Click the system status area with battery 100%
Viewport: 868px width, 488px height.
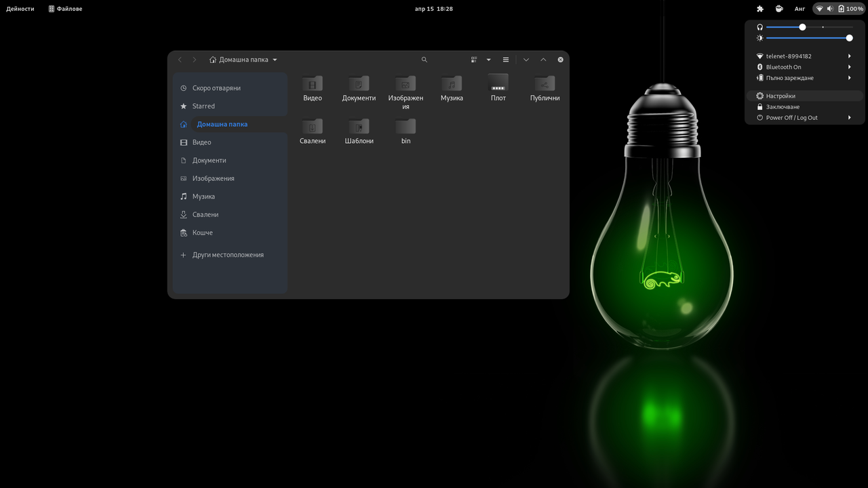[x=839, y=9]
